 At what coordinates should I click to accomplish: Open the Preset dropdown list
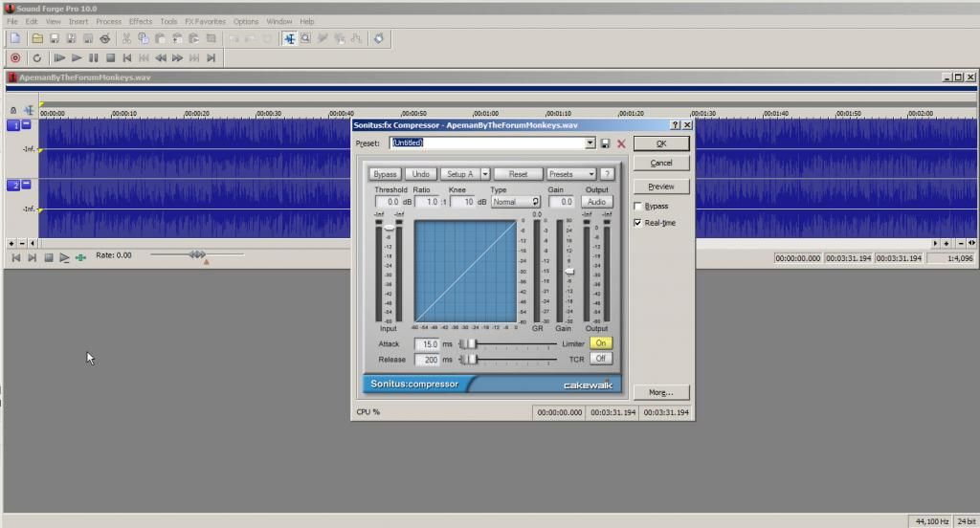590,143
